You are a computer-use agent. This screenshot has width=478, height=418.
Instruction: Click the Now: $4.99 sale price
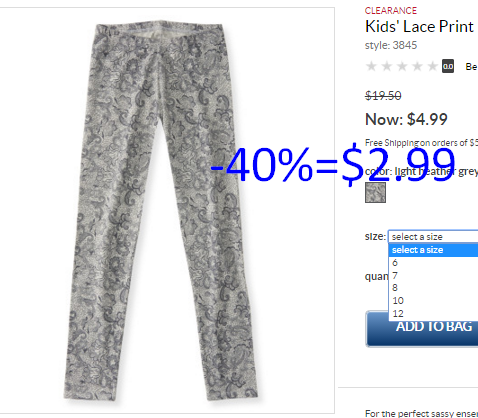tap(406, 119)
